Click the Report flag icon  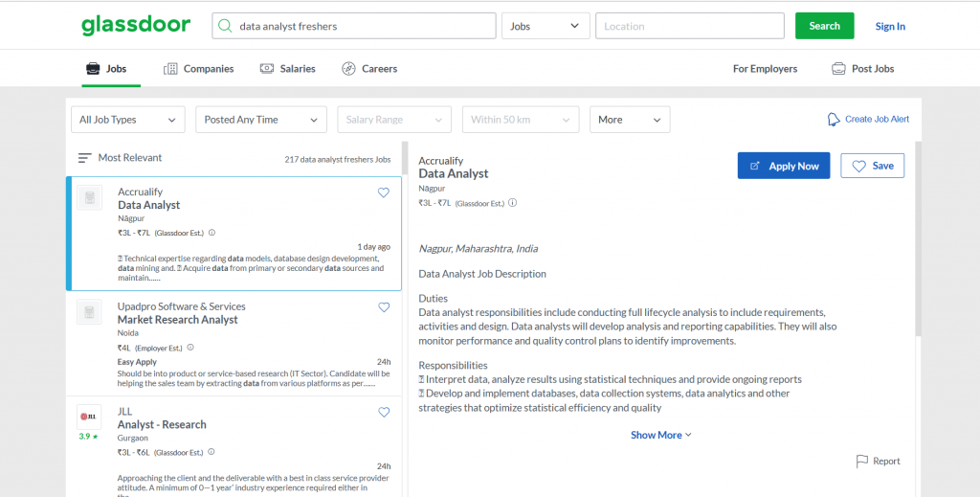(862, 462)
